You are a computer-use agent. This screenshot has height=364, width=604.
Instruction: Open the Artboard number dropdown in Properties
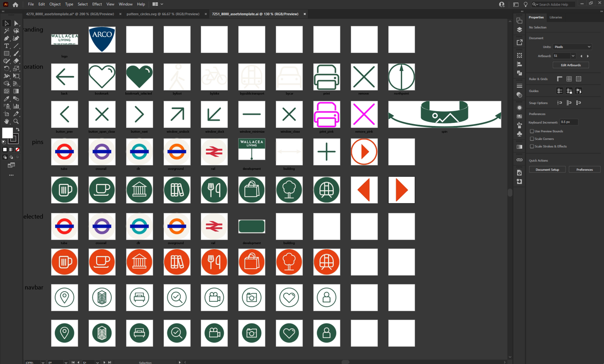click(x=573, y=56)
